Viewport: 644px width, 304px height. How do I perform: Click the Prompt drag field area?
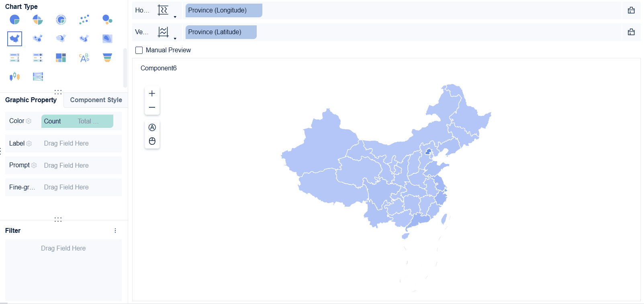tap(81, 165)
